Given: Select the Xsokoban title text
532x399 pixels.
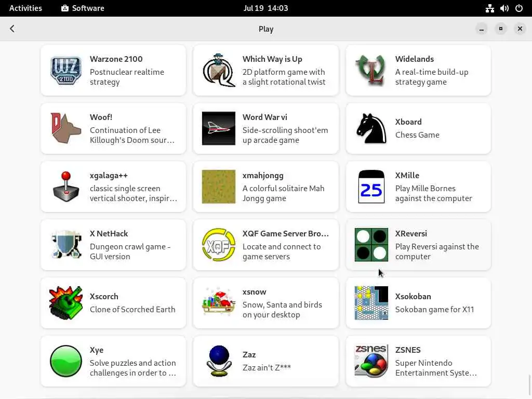Looking at the screenshot, I should [x=413, y=297].
